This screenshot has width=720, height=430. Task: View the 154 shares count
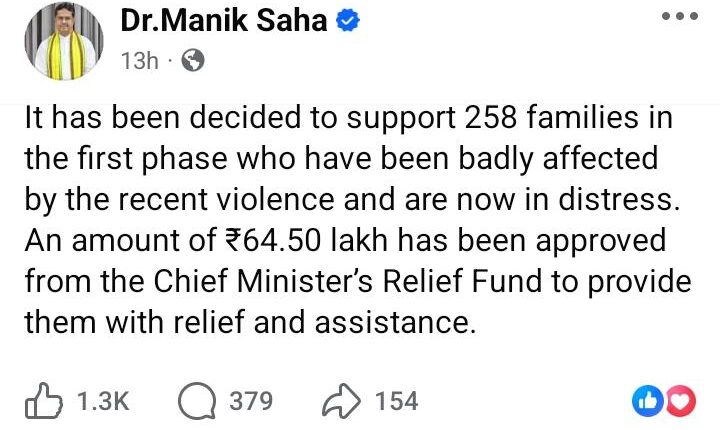396,401
